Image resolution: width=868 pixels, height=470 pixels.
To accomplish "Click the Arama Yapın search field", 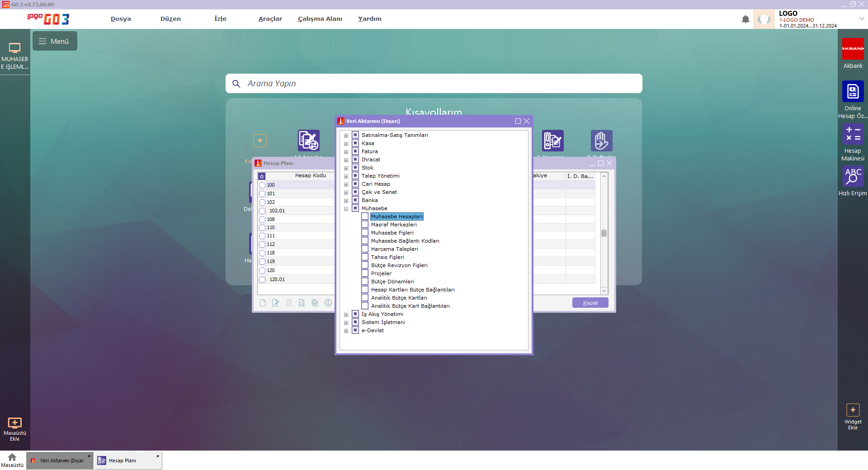I will click(x=434, y=84).
